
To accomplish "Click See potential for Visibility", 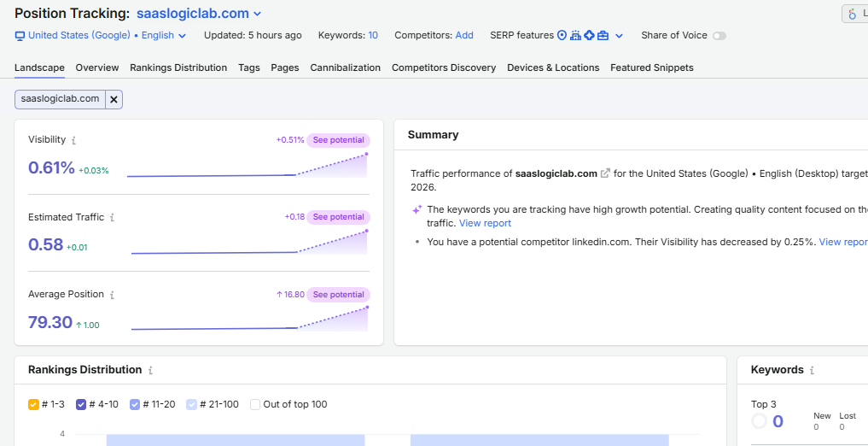I will tap(339, 140).
